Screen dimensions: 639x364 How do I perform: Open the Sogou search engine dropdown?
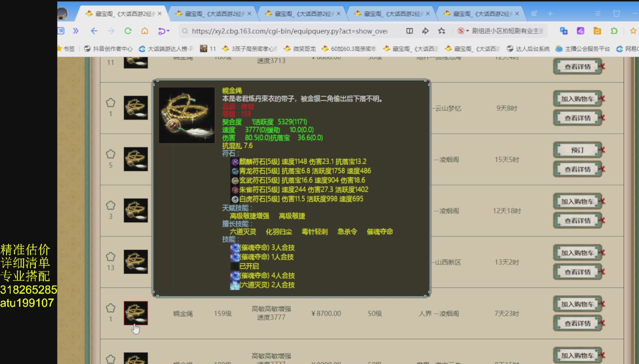pos(463,31)
